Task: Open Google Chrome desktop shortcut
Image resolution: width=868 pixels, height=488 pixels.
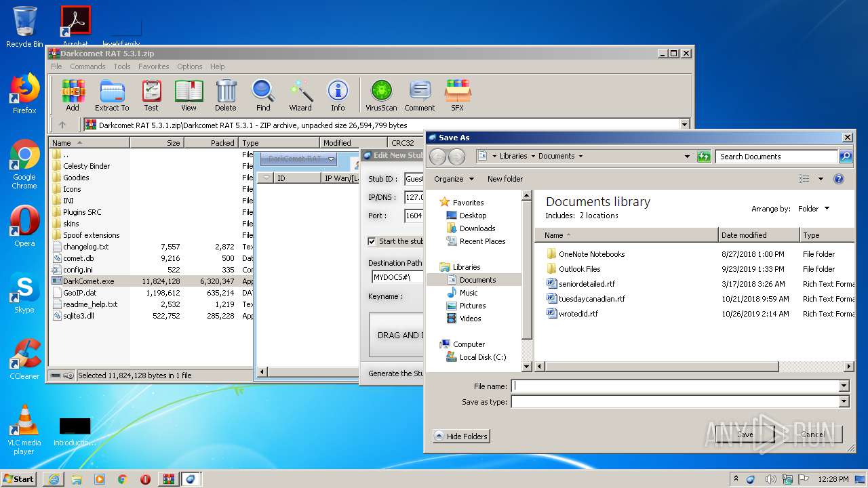Action: pos(24,164)
